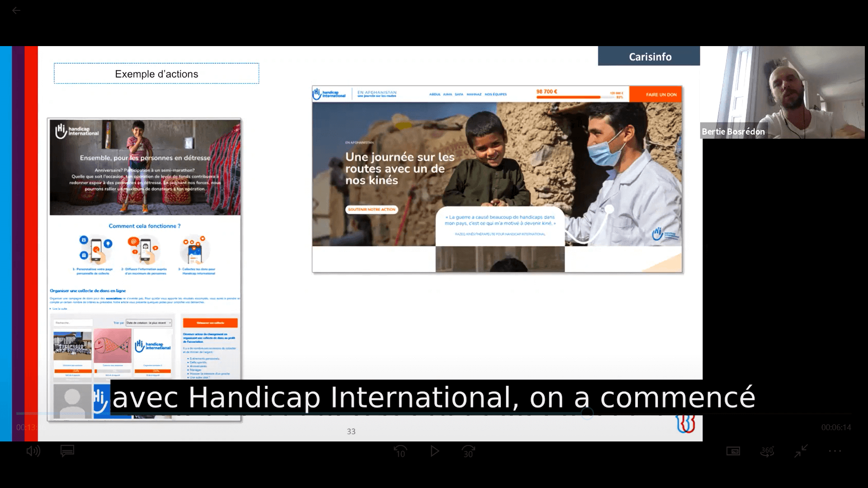The image size is (868, 488).
Task: Play the video
Action: coord(434,451)
